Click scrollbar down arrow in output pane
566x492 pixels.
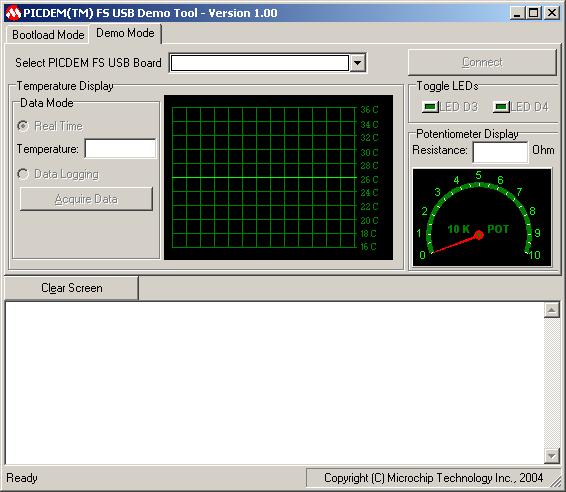[x=552, y=456]
